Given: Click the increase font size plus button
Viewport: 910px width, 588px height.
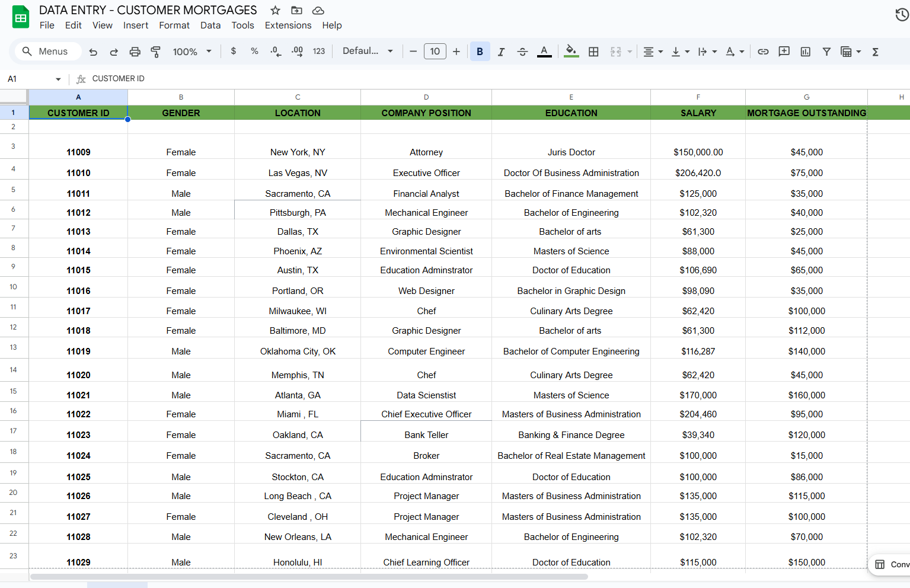Looking at the screenshot, I should (456, 52).
